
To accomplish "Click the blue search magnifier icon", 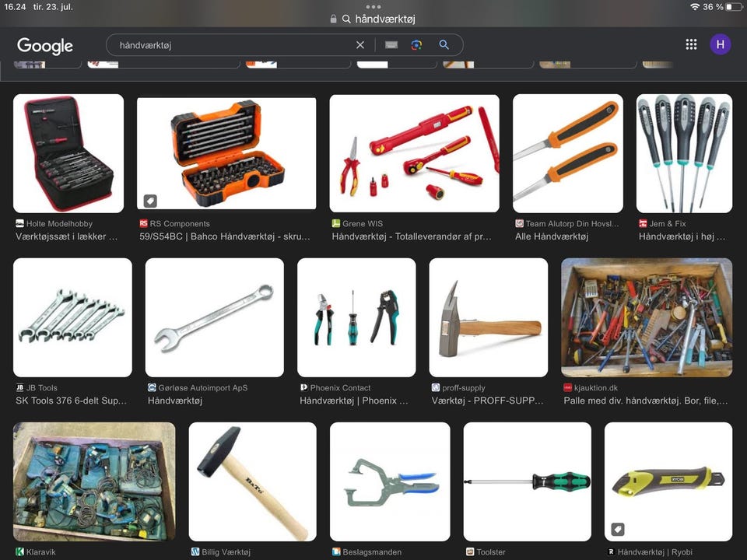I will tap(444, 45).
